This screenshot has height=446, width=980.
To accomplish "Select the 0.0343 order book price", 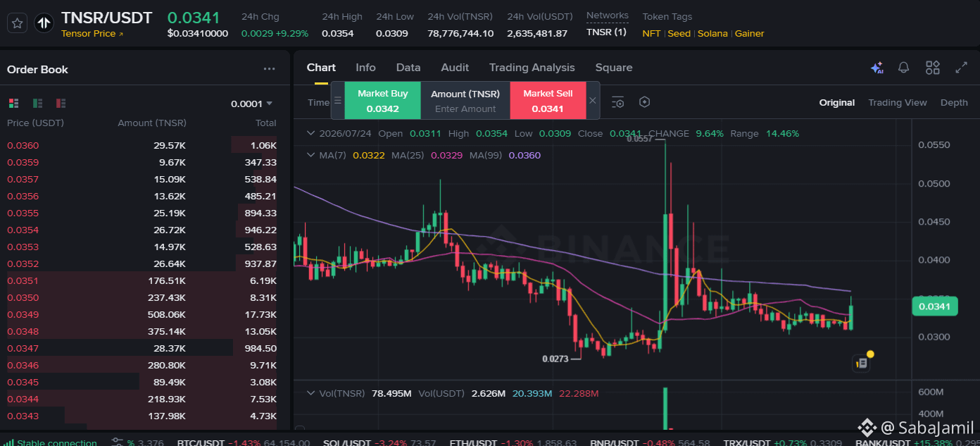I will tap(23, 416).
